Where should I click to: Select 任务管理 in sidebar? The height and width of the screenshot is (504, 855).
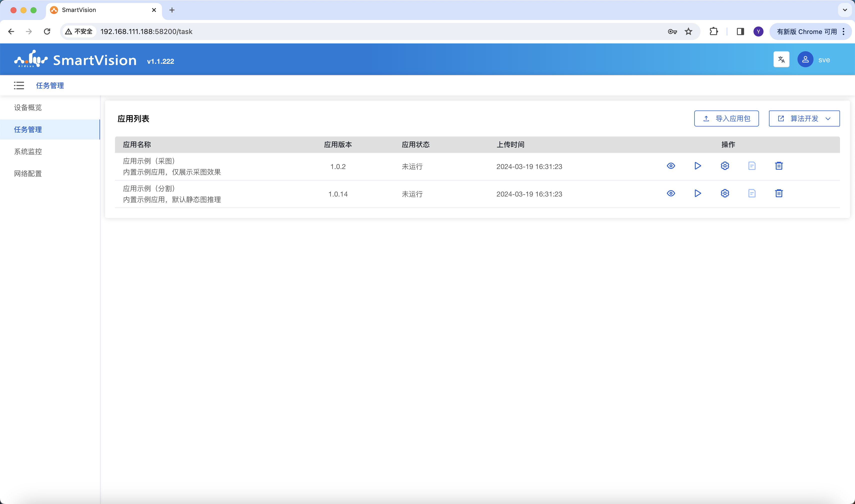pos(50,129)
